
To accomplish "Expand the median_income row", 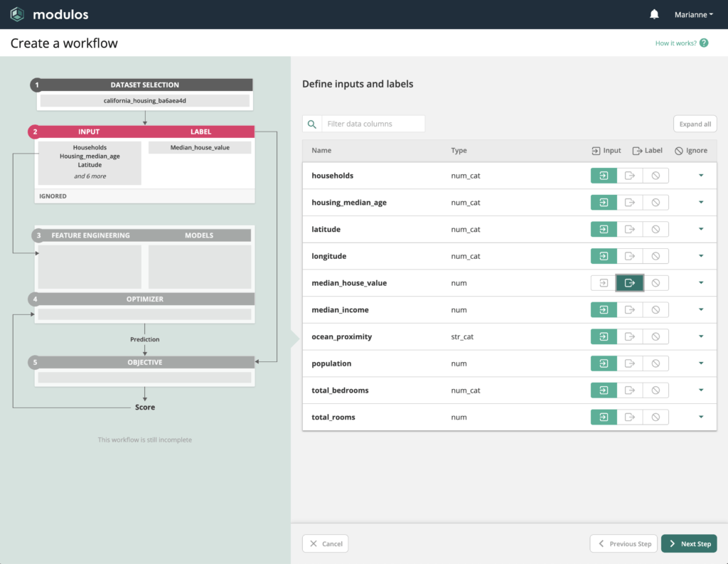I will (x=701, y=310).
